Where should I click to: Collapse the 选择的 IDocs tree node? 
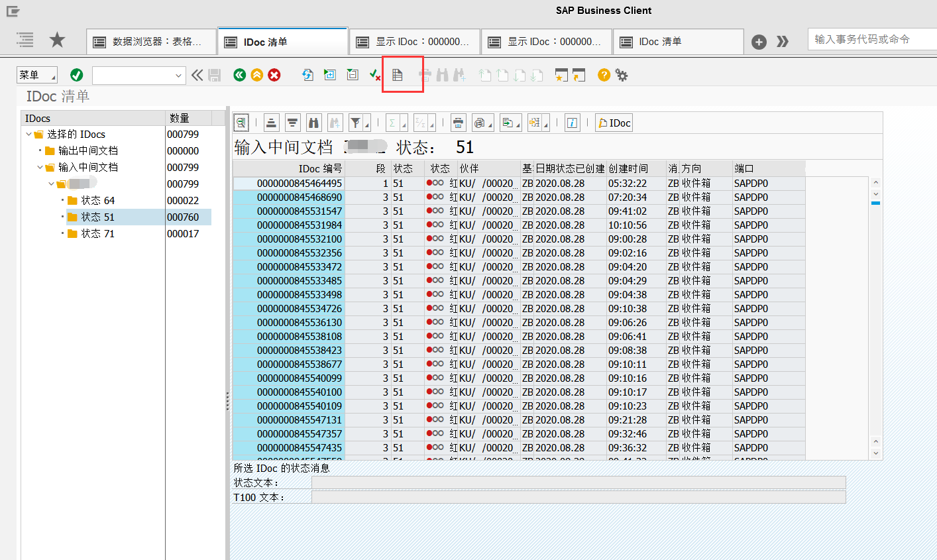point(28,135)
